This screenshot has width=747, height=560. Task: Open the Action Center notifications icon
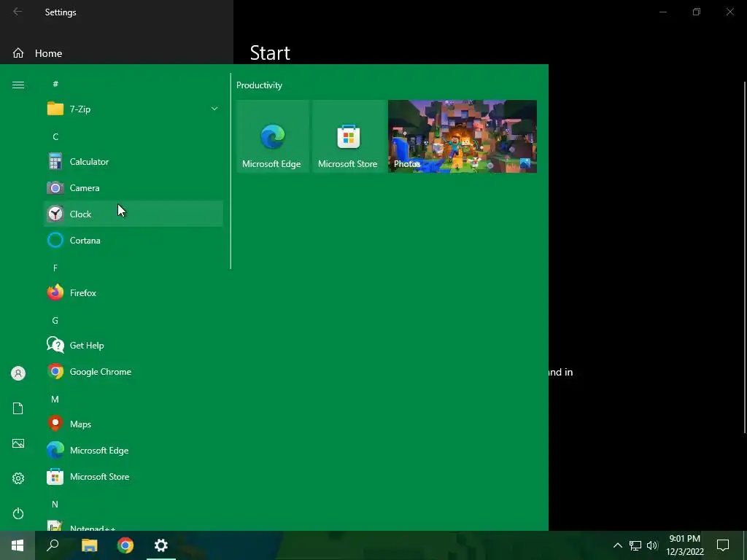723,545
